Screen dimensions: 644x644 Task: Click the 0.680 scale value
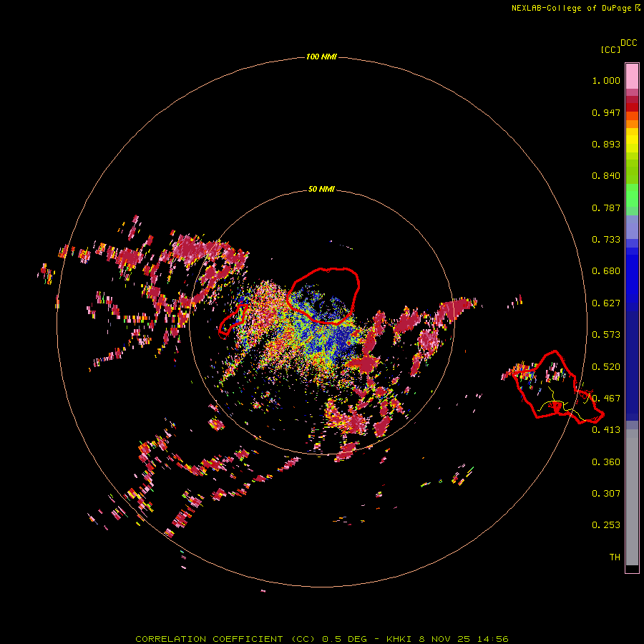point(606,271)
